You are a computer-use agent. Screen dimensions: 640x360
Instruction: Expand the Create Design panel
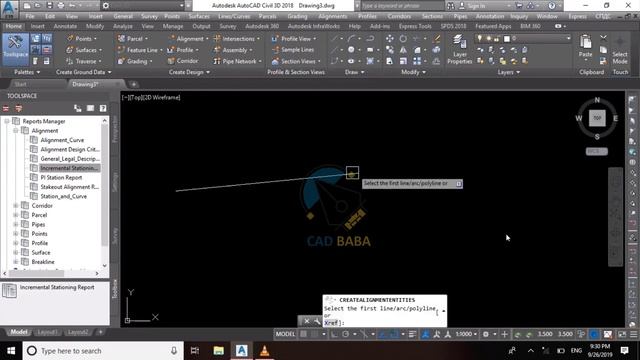pos(189,72)
